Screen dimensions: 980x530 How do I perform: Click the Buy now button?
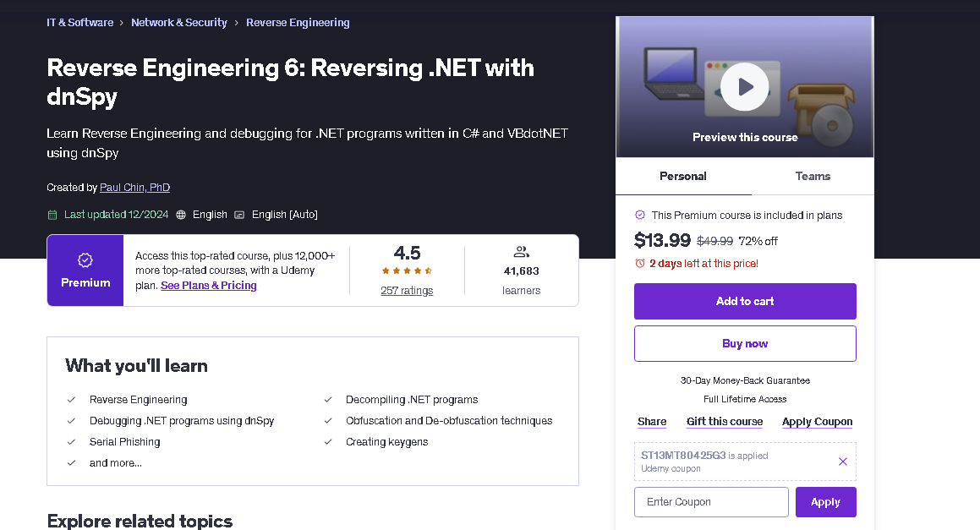pyautogui.click(x=745, y=344)
